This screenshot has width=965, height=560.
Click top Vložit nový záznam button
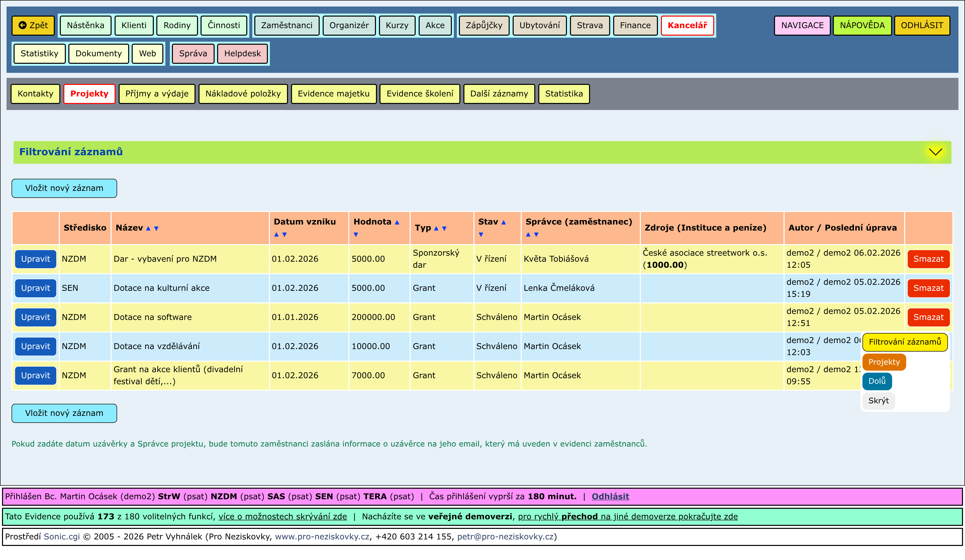pos(64,188)
